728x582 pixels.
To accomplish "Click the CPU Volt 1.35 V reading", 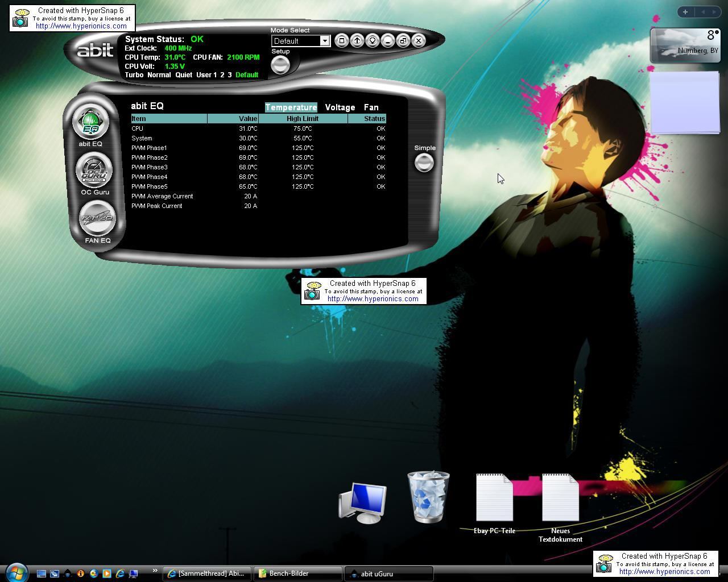I will click(175, 66).
